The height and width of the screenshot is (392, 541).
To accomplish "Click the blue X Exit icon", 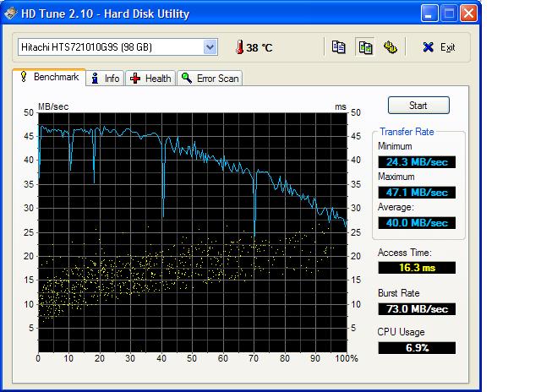I will click(x=429, y=47).
